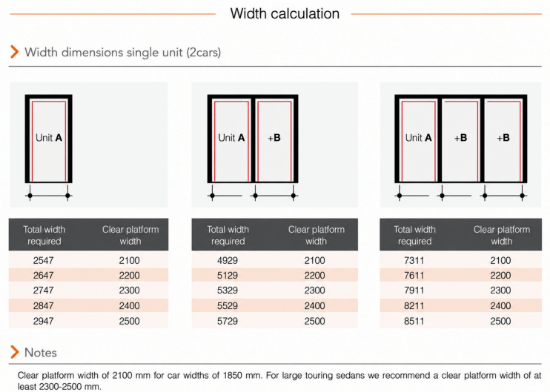
Task: Click the Width dimensions single unit (2cars) heading
Action: click(122, 52)
